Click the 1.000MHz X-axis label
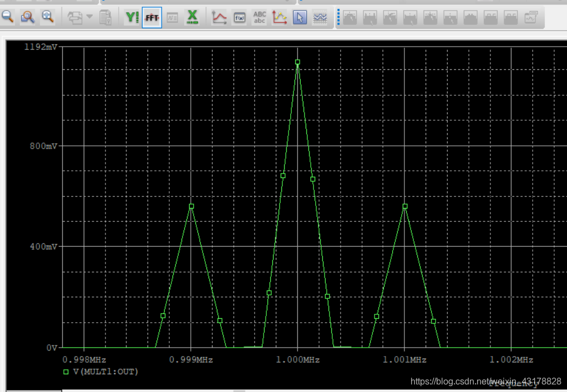567x392 pixels. [x=297, y=359]
